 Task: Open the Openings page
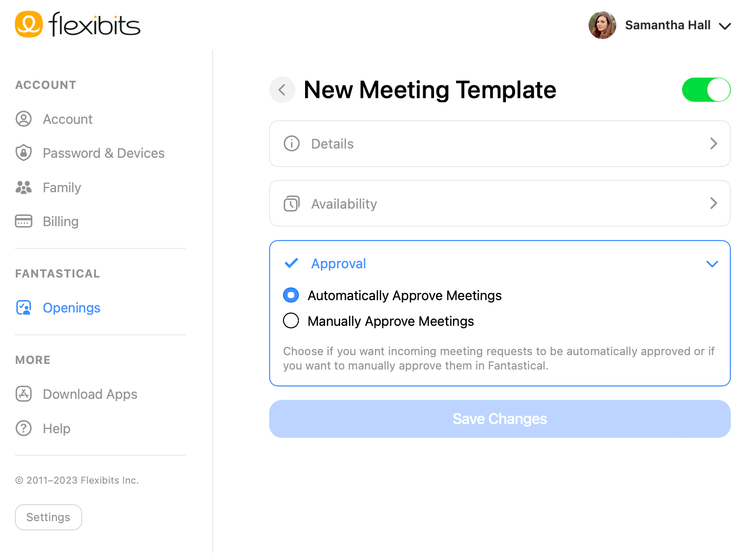(71, 307)
